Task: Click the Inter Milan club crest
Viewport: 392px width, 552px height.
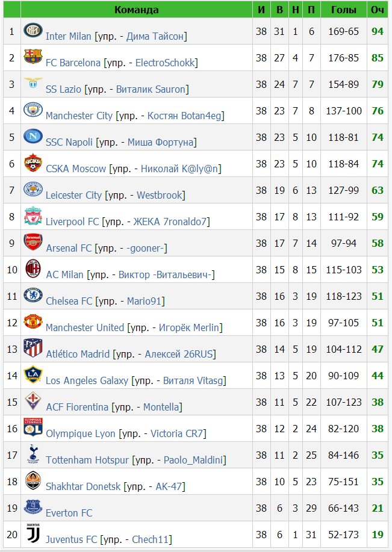Action: click(x=33, y=31)
